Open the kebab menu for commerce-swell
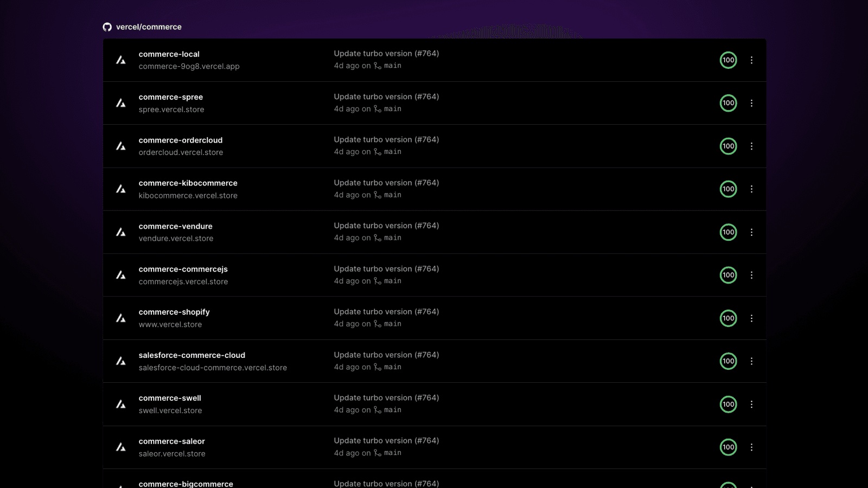868x488 pixels. [751, 404]
